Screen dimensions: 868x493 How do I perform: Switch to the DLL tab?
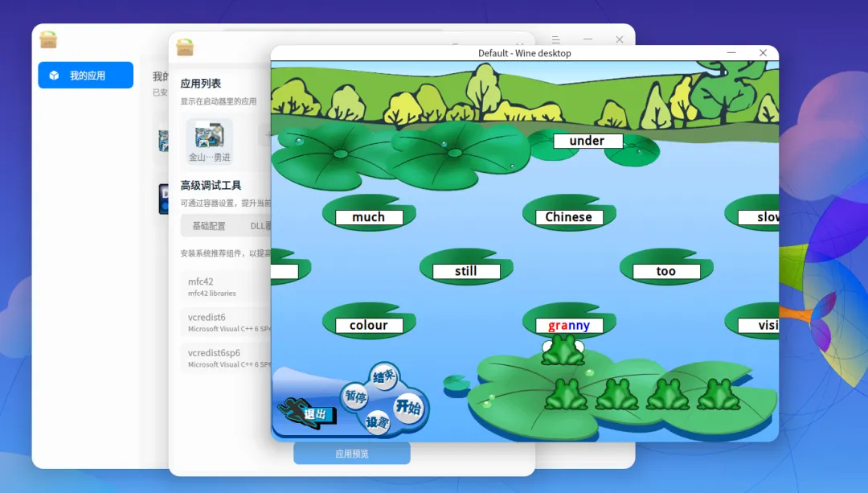[260, 226]
